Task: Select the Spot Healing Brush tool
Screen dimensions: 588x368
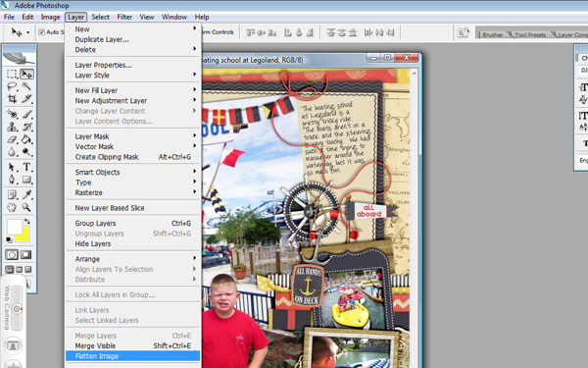Action: pyautogui.click(x=12, y=114)
